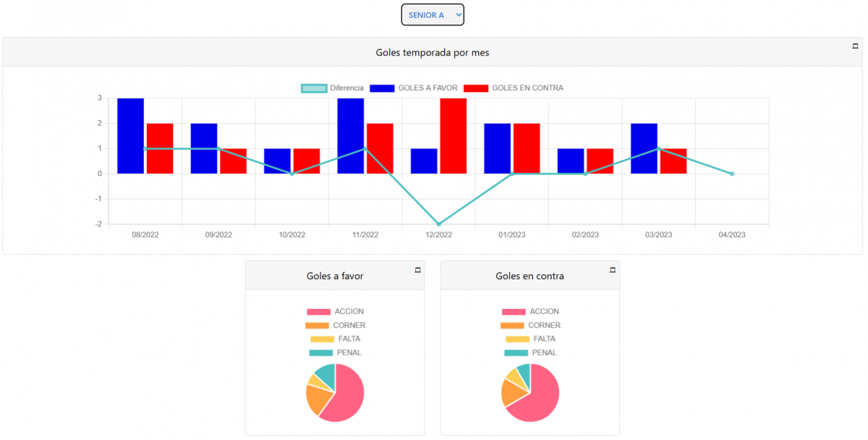Viewport: 868px width, 440px height.
Task: Click the teal PENAL slice in Goles a favor pie
Action: pyautogui.click(x=326, y=375)
